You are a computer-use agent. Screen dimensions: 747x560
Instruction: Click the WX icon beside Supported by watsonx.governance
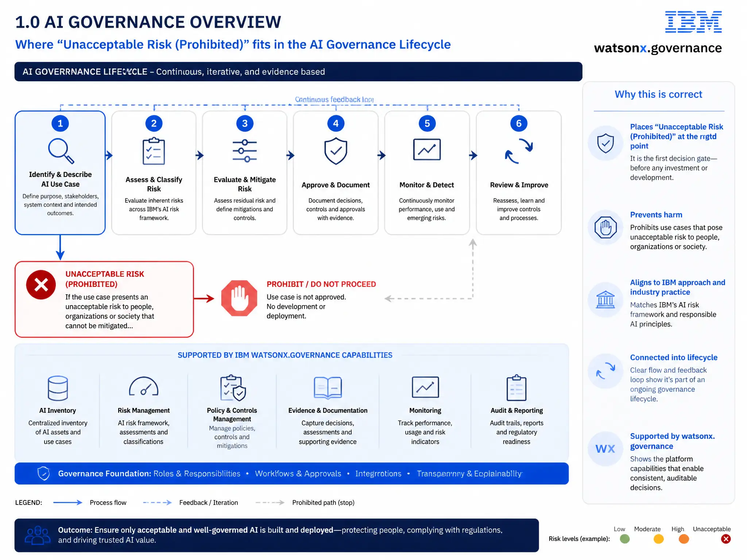pos(605,449)
